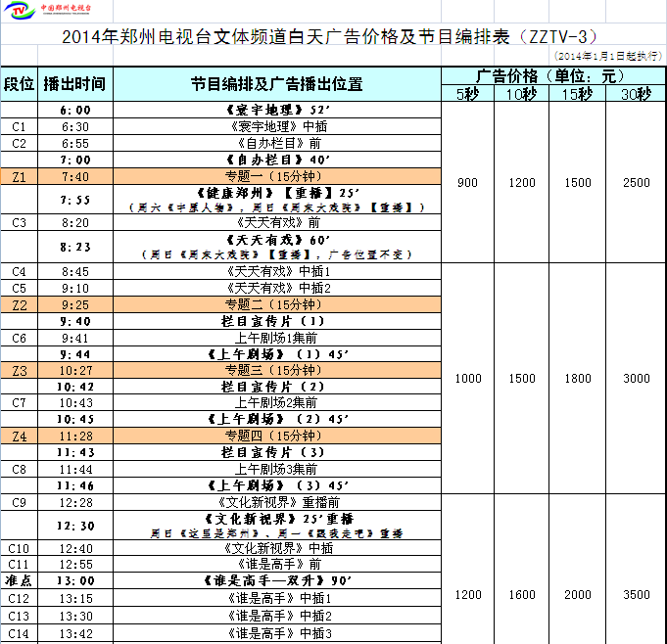Click the highlighted Z2 slot cell
Image resolution: width=667 pixels, height=644 pixels.
(x=20, y=304)
